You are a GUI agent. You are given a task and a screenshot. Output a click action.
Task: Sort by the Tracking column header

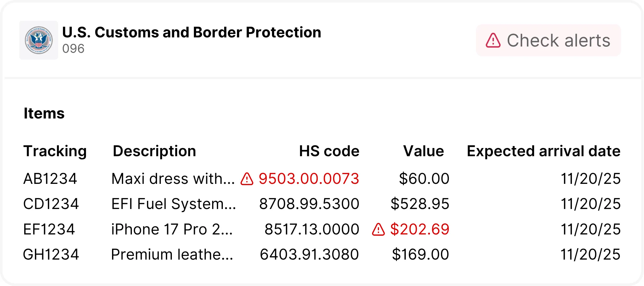pos(55,151)
